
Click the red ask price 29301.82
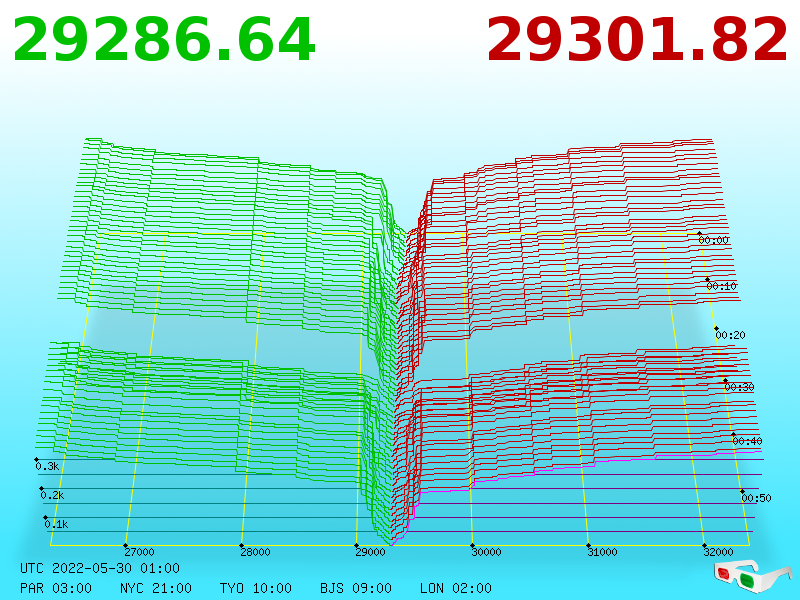coord(637,40)
